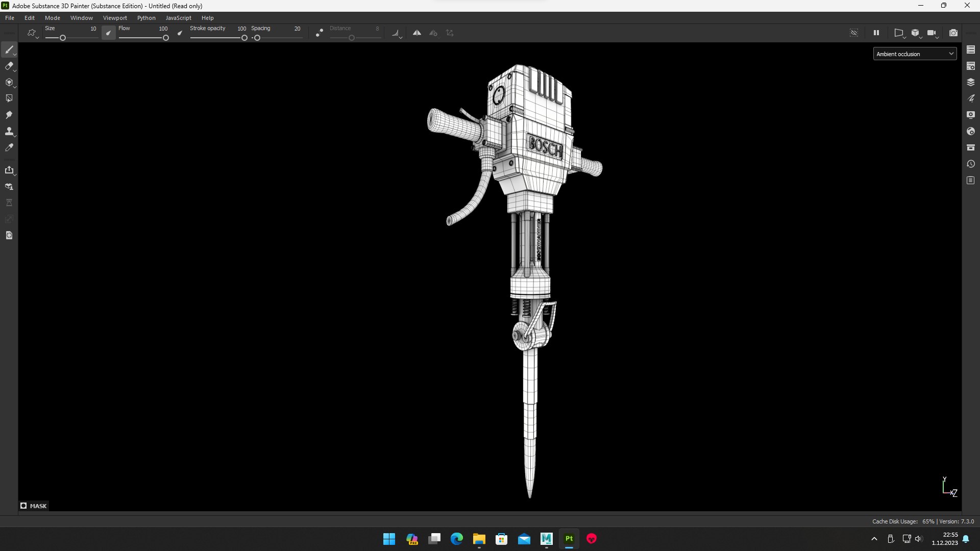The image size is (980, 551).
Task: Click the brush Size slider handle
Action: point(63,38)
